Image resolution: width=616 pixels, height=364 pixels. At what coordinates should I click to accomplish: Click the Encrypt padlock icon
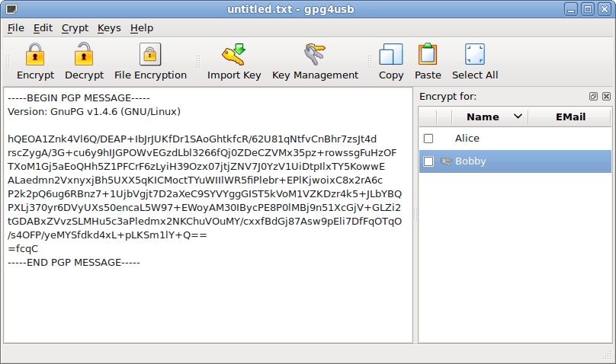tap(35, 55)
